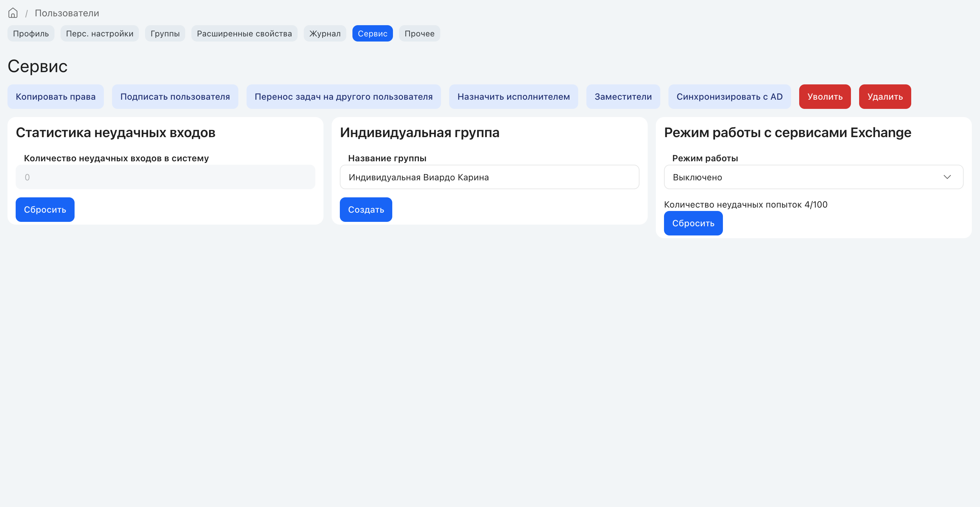This screenshot has width=980, height=507.
Task: Click failed logins count field
Action: click(x=165, y=177)
